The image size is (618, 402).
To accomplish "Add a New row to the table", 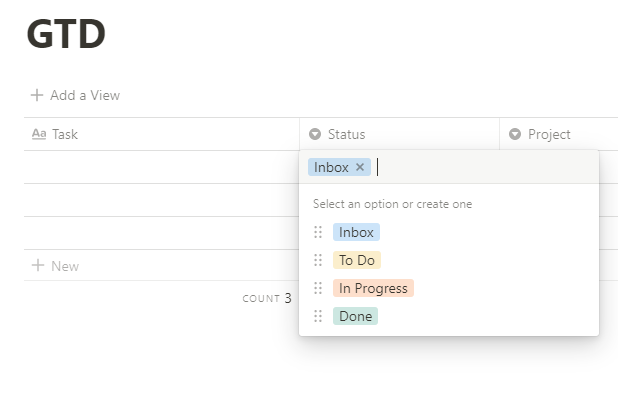I will click(65, 266).
